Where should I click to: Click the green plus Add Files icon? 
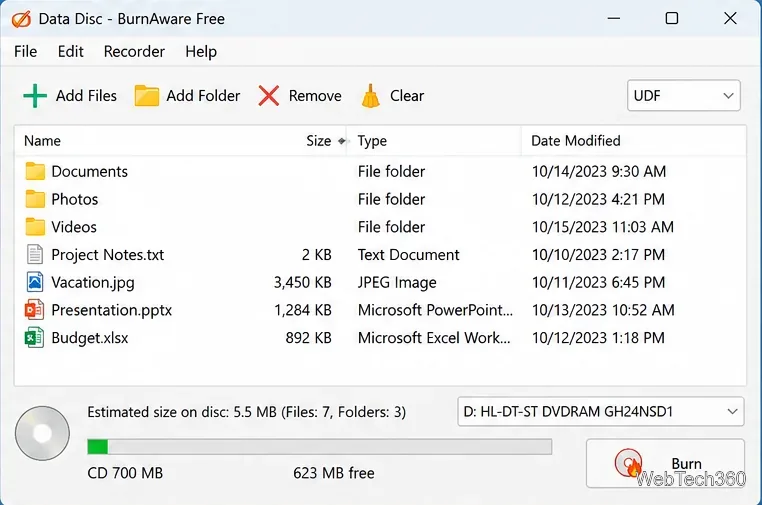35,96
